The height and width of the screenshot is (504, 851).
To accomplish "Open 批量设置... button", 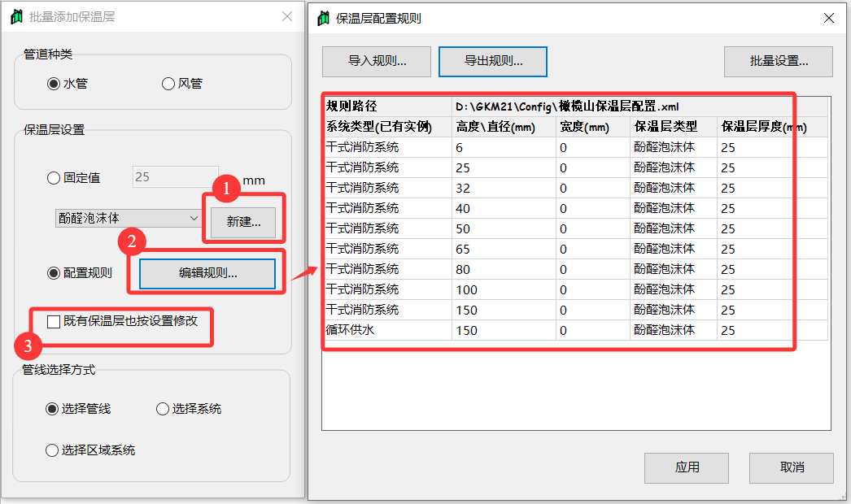I will pos(779,61).
